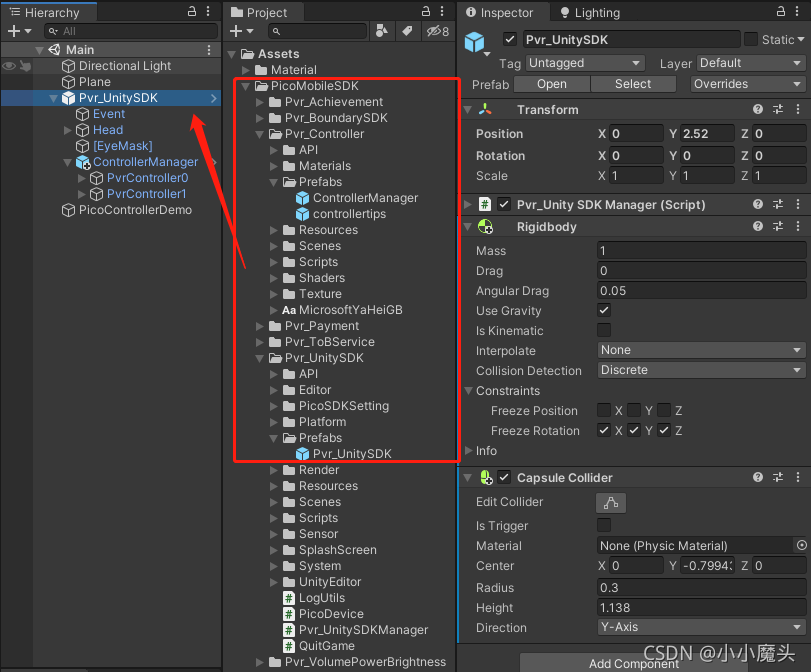The width and height of the screenshot is (811, 672).
Task: Collapse the Constraints foldout
Action: 469,391
